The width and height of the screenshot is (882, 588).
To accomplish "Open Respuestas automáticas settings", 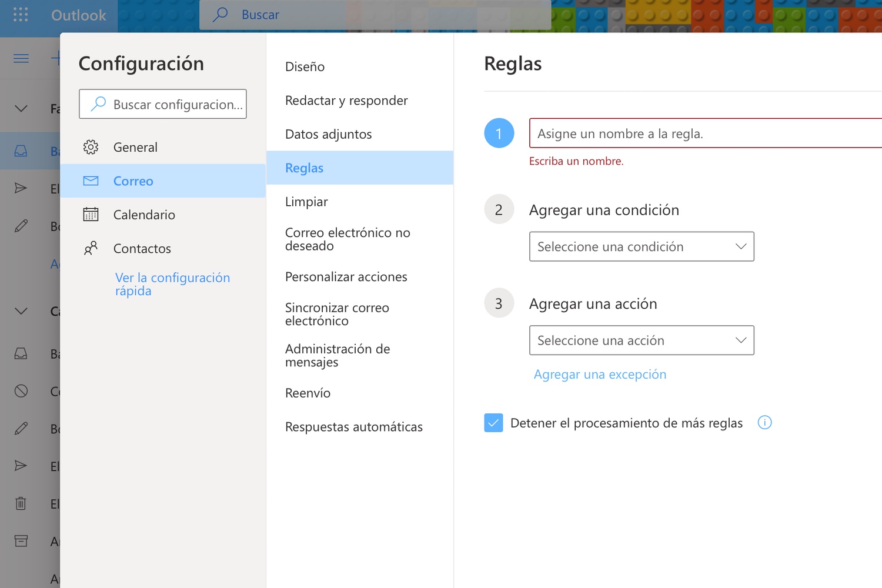I will [353, 427].
